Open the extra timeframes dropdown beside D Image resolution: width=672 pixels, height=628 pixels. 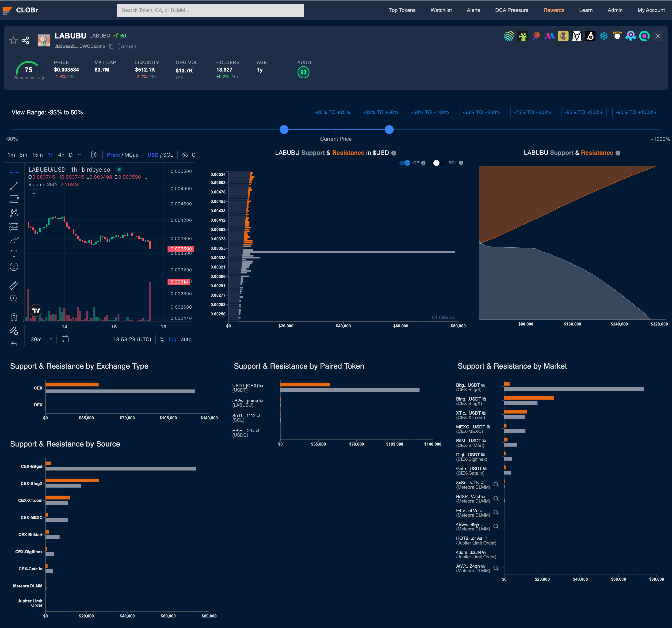[x=79, y=154]
